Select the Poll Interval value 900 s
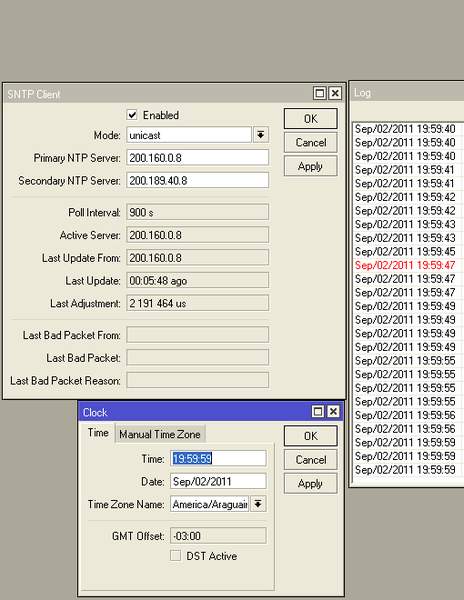Viewport: 464px width, 600px height. point(197,212)
